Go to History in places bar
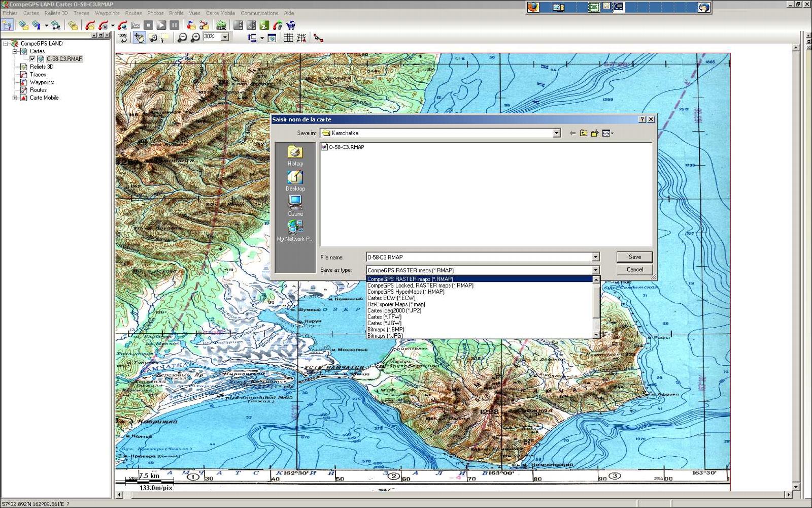 pyautogui.click(x=295, y=156)
